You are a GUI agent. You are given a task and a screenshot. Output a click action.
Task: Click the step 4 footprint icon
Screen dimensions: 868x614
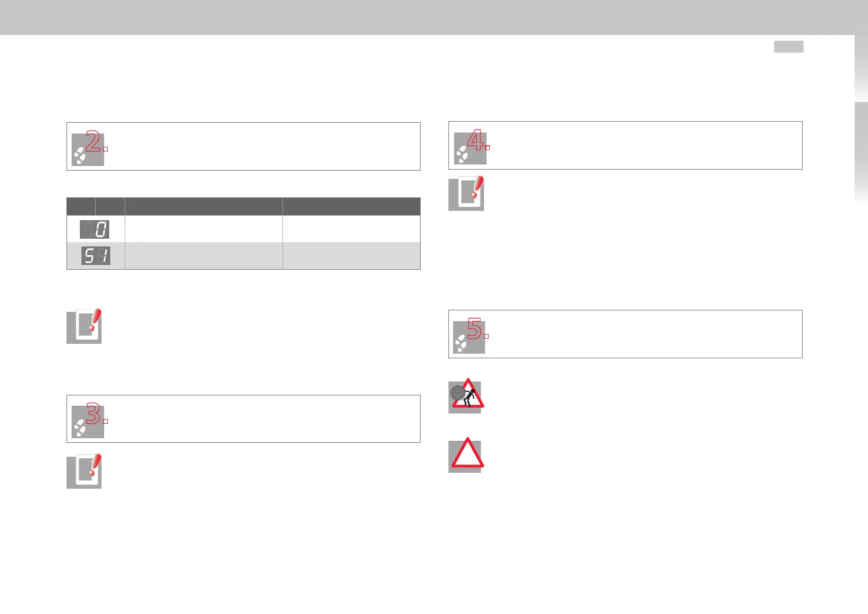click(x=470, y=148)
